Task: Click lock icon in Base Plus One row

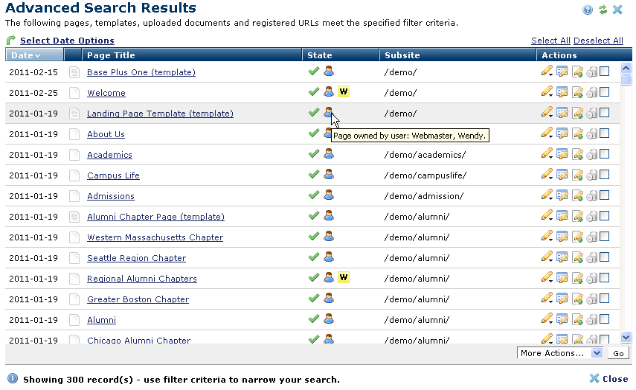Action: [x=592, y=72]
